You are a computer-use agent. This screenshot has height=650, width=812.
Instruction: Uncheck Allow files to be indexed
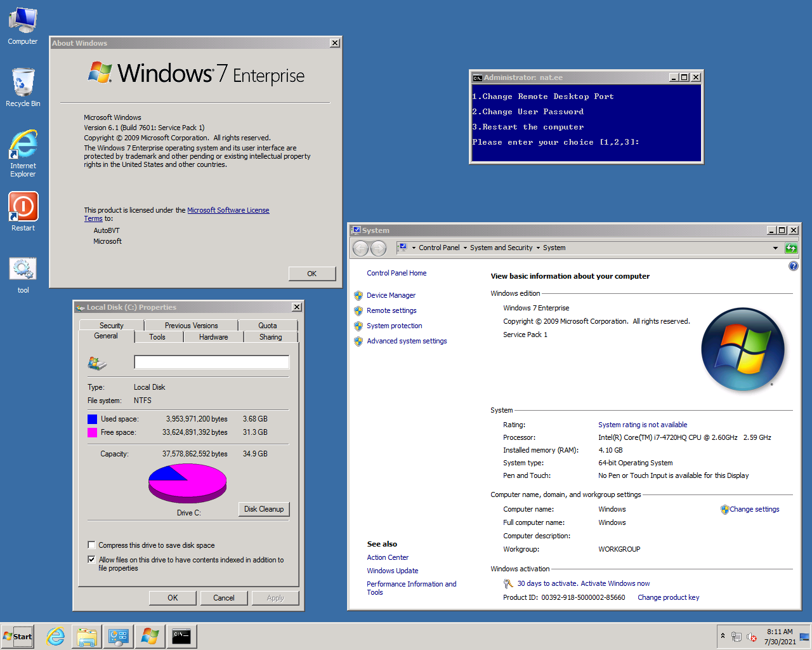pos(92,560)
